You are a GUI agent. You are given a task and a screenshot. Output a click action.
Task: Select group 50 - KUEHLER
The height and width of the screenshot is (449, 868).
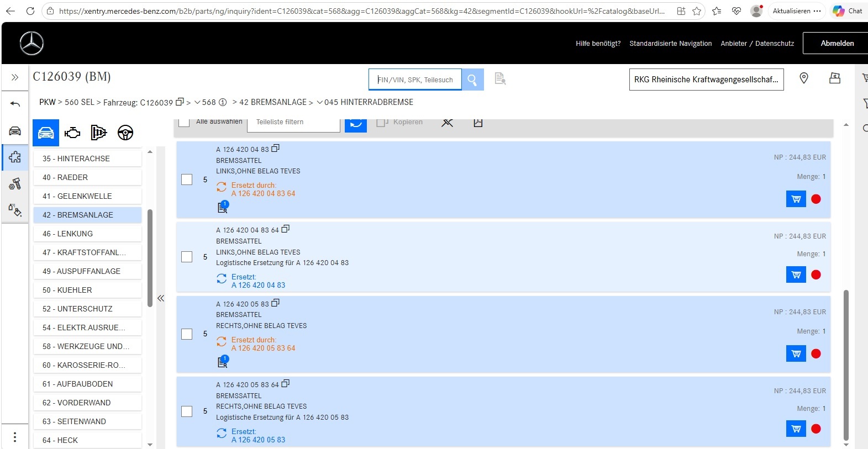pyautogui.click(x=87, y=290)
